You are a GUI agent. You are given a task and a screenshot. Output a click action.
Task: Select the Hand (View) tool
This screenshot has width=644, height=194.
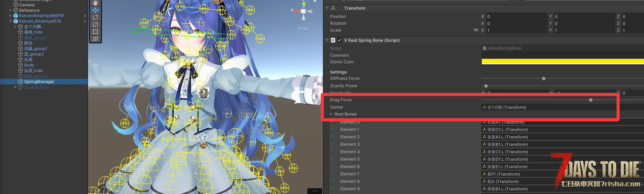(95, 3)
